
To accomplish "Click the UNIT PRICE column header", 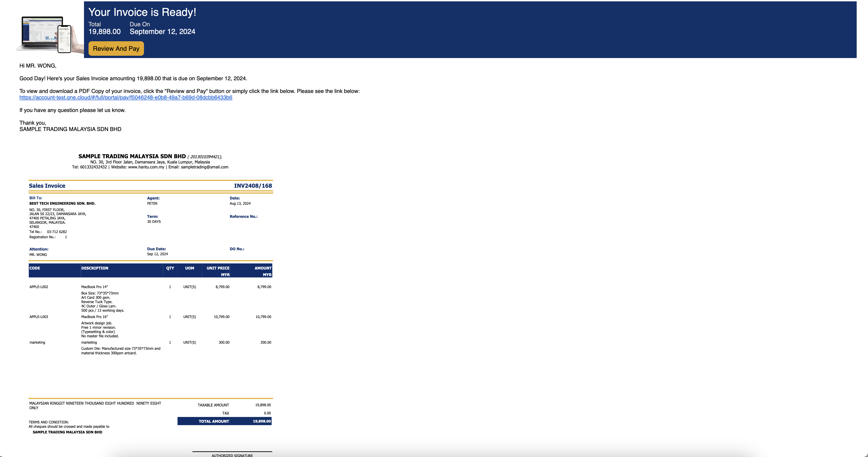I will coord(218,268).
